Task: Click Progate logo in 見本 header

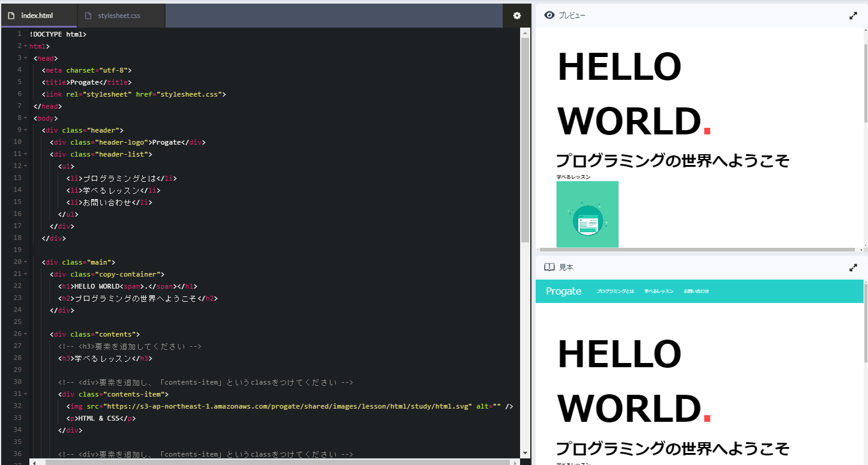Action: point(563,291)
